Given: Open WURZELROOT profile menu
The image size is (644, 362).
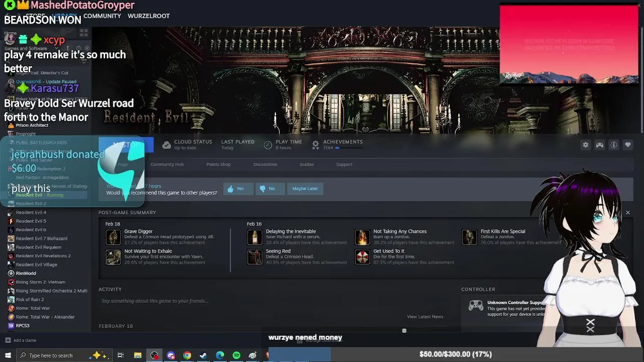Looking at the screenshot, I should point(148,16).
